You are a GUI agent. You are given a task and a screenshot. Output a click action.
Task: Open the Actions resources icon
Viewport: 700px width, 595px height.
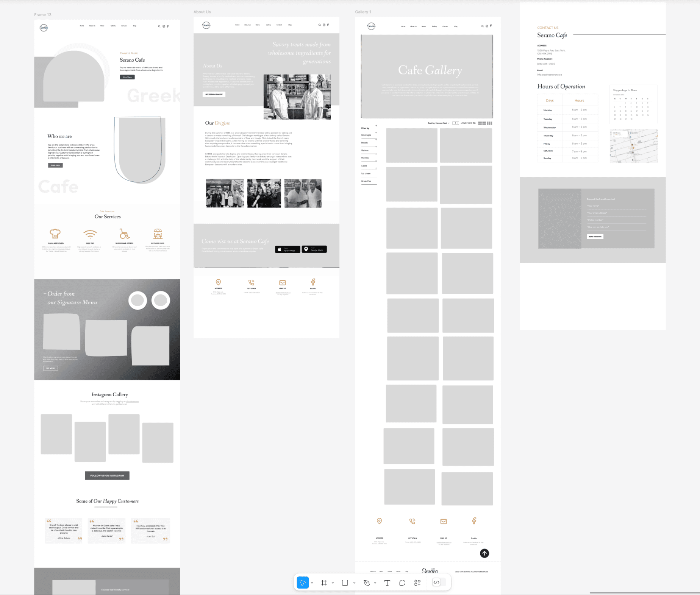(x=417, y=583)
